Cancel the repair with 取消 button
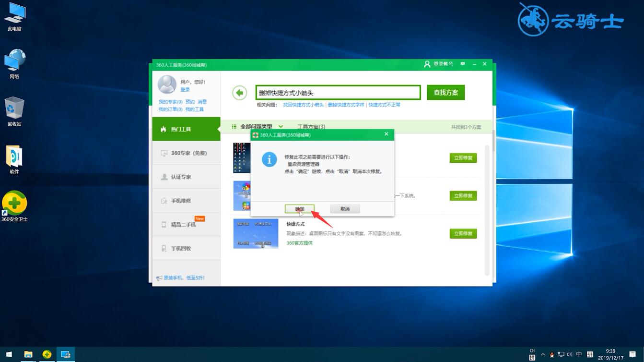This screenshot has height=362, width=644. [x=345, y=209]
